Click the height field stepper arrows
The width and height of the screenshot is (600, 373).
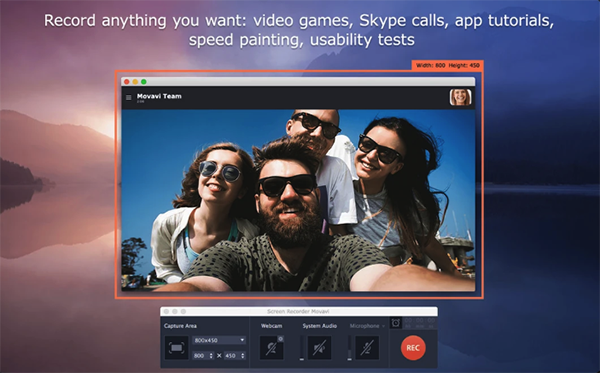[x=243, y=356]
